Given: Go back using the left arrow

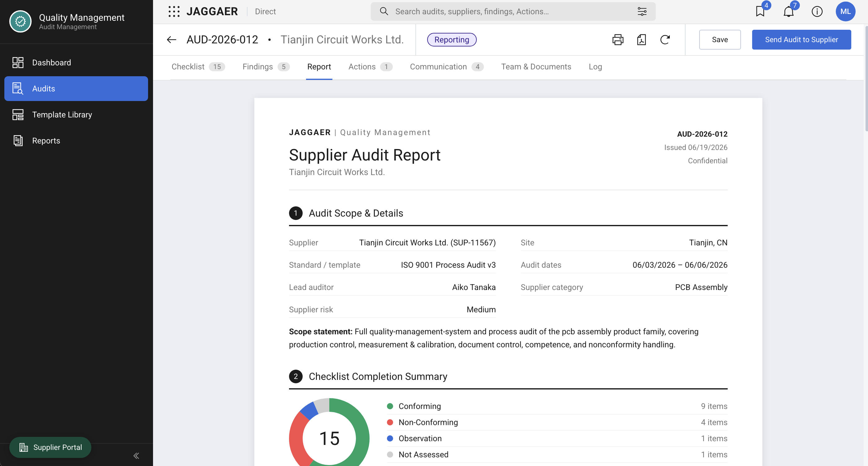Looking at the screenshot, I should (x=172, y=40).
